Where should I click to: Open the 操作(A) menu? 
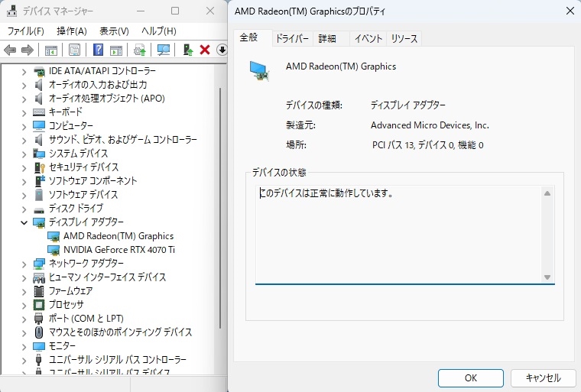pos(72,31)
